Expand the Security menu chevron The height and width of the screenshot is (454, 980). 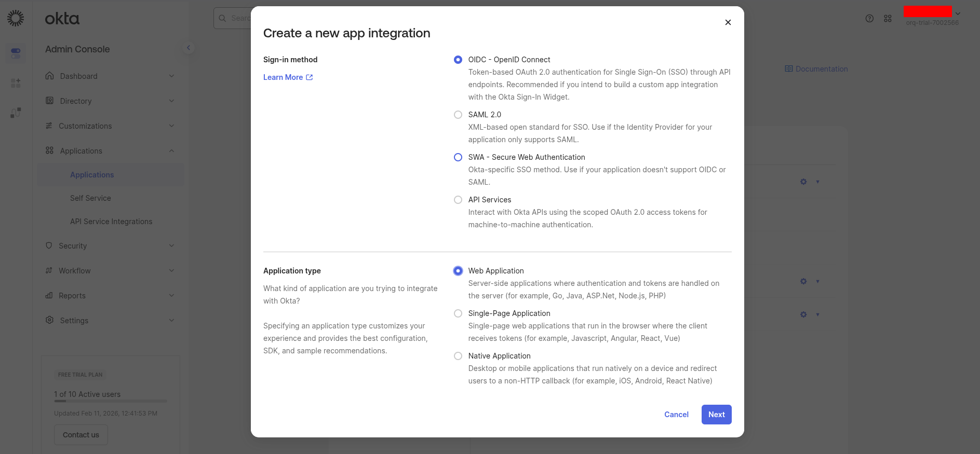click(x=171, y=245)
